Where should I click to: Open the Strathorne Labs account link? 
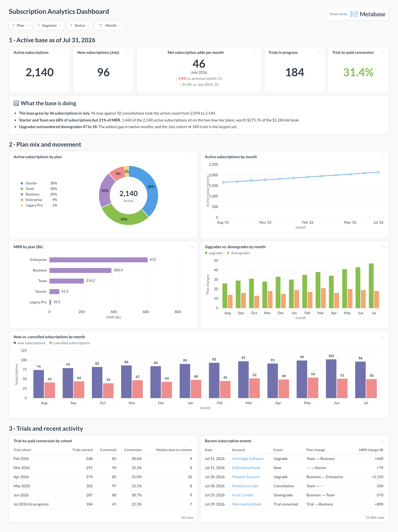pyautogui.click(x=245, y=486)
